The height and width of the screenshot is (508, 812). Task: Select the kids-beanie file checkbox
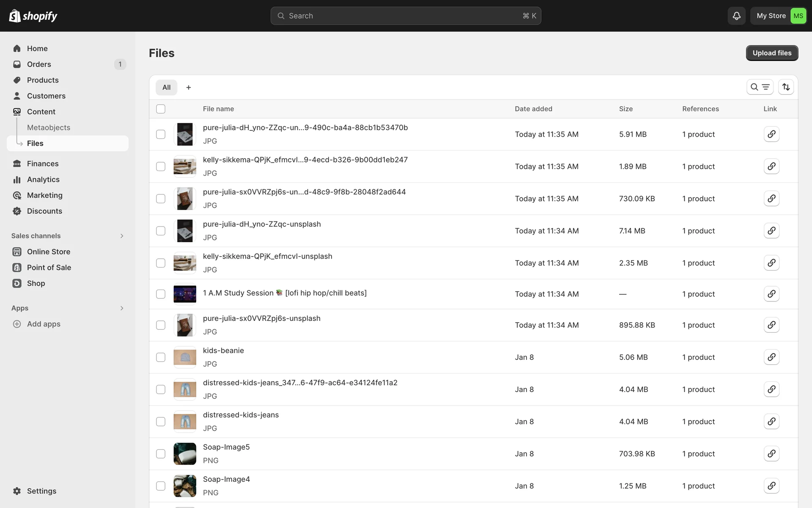[x=161, y=357]
